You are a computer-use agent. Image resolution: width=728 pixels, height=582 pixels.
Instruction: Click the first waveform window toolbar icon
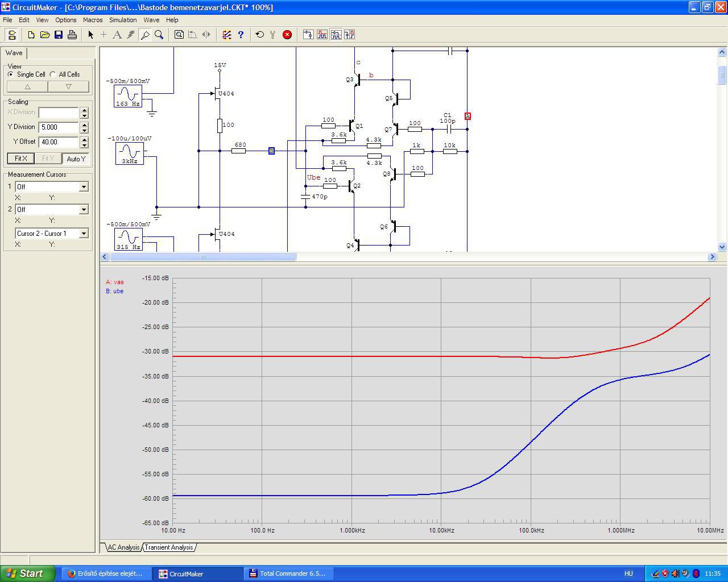coord(308,35)
